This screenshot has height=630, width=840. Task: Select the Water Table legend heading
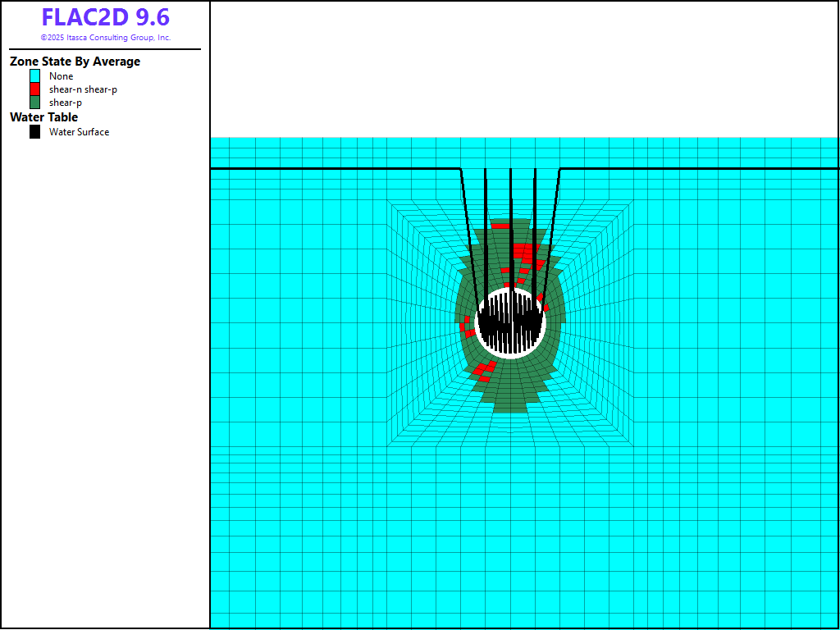(x=43, y=117)
